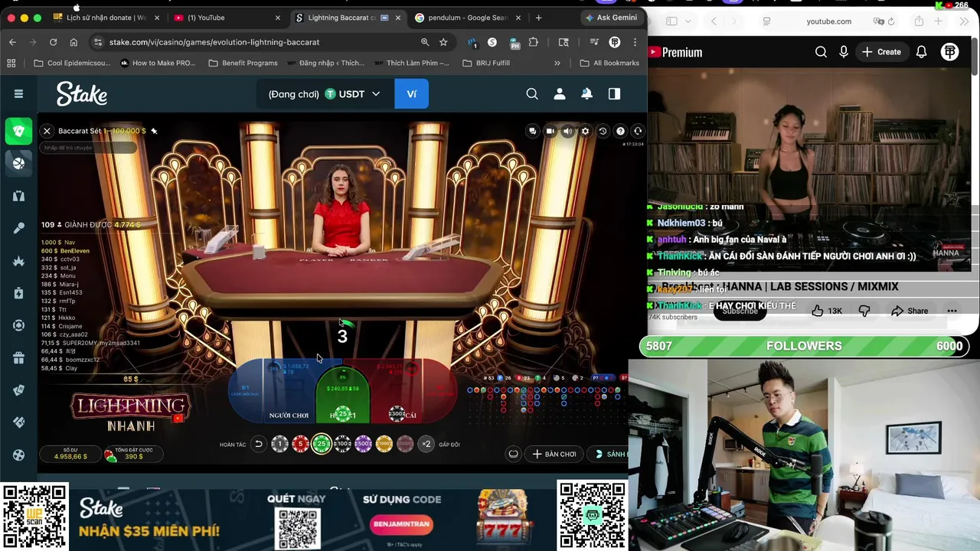The width and height of the screenshot is (980, 551).
Task: Expand hidden bookmarks chevron
Action: coord(557,63)
